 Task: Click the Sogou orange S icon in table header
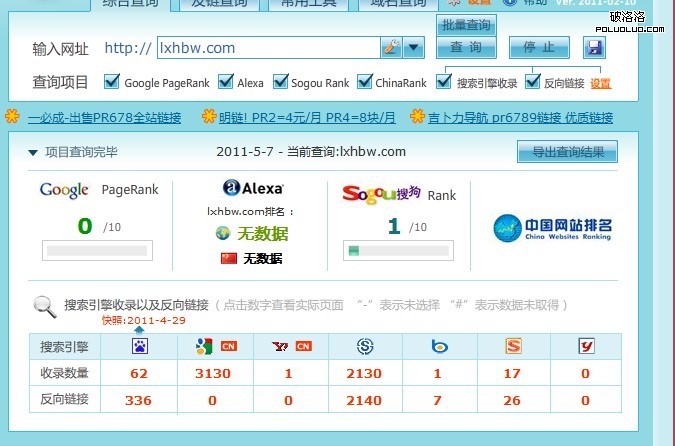[x=513, y=347]
